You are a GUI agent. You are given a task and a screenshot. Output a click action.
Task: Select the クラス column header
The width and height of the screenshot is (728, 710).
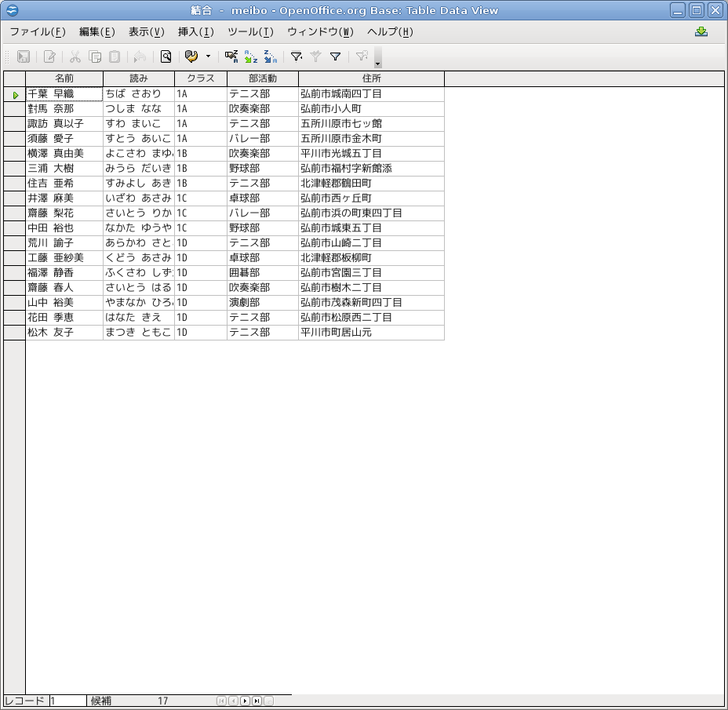[201, 78]
